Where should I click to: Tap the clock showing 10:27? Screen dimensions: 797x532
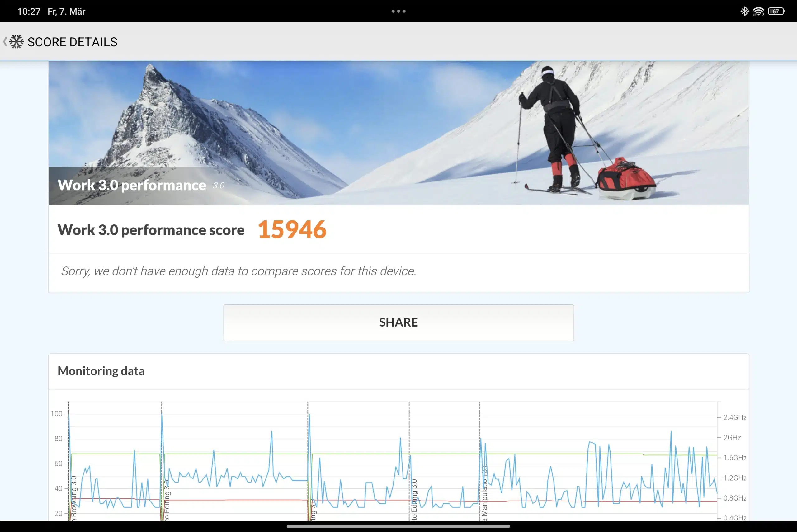pyautogui.click(x=29, y=12)
